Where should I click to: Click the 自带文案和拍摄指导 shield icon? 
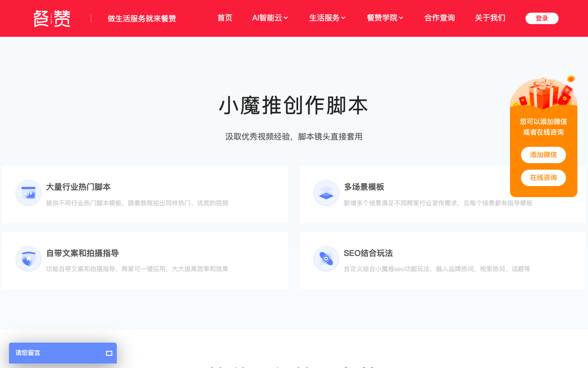[x=28, y=258]
